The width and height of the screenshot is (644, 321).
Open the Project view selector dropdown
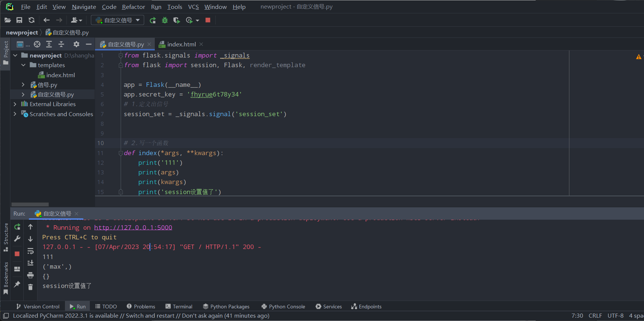point(23,44)
